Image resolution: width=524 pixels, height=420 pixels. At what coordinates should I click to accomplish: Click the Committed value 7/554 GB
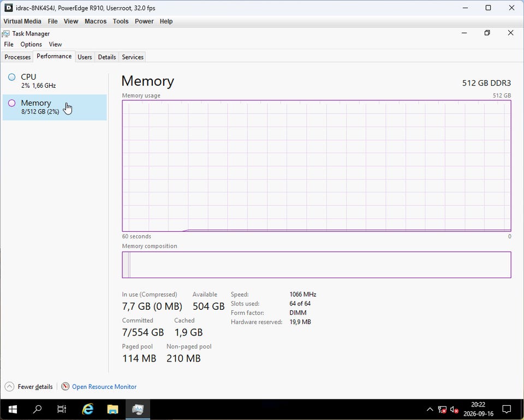[x=143, y=332]
